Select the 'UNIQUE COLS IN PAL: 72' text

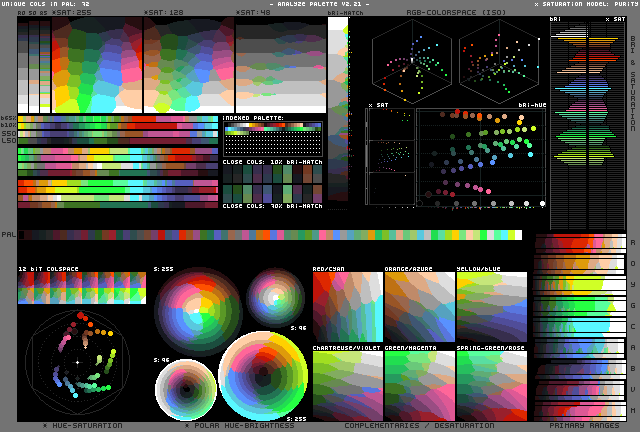[x=45, y=4]
